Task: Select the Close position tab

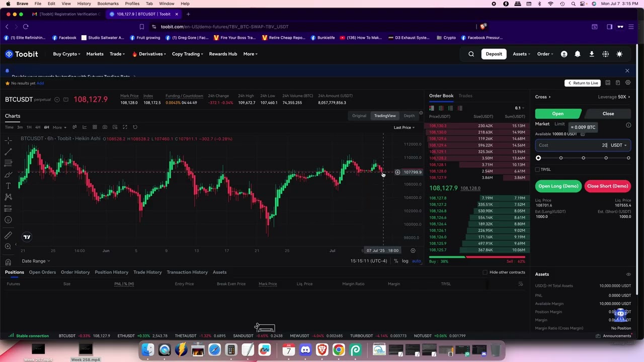Action: tap(608, 114)
